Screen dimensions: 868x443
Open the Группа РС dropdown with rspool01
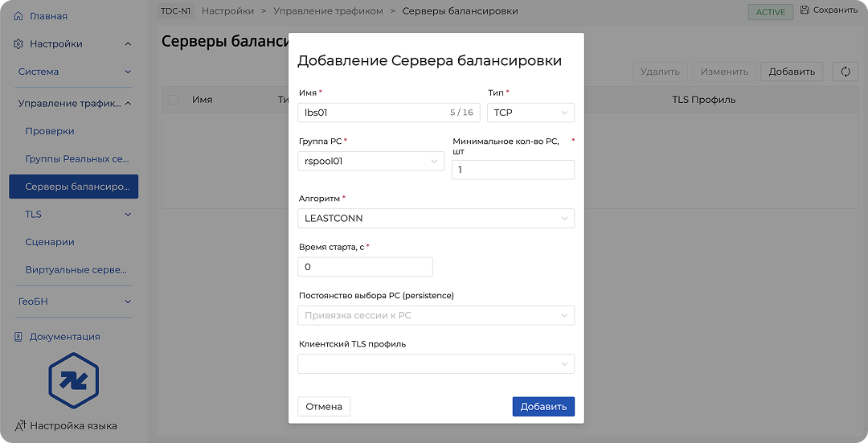tap(371, 161)
